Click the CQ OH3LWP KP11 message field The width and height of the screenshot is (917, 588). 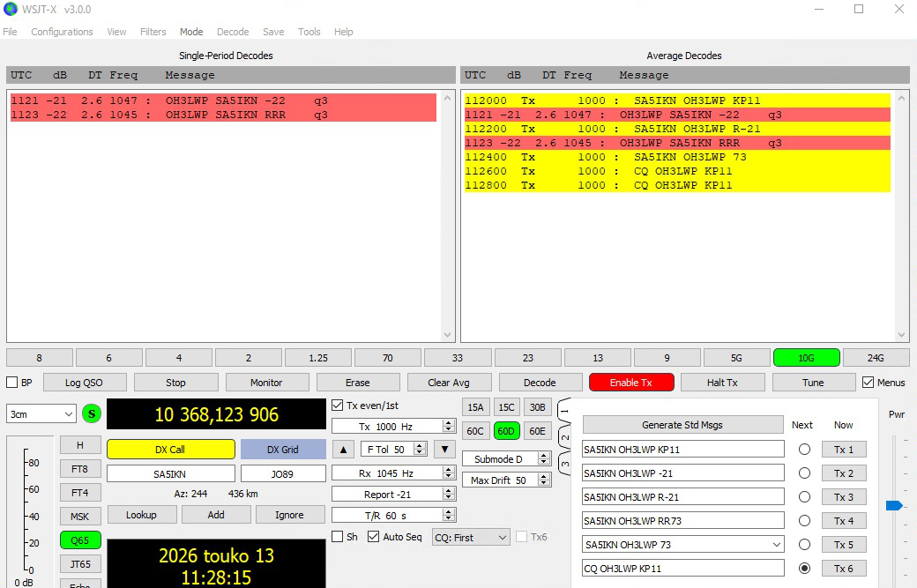682,568
